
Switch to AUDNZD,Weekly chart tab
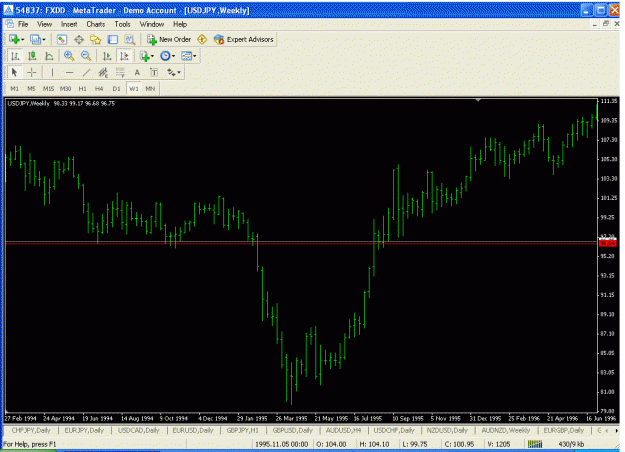(x=506, y=430)
